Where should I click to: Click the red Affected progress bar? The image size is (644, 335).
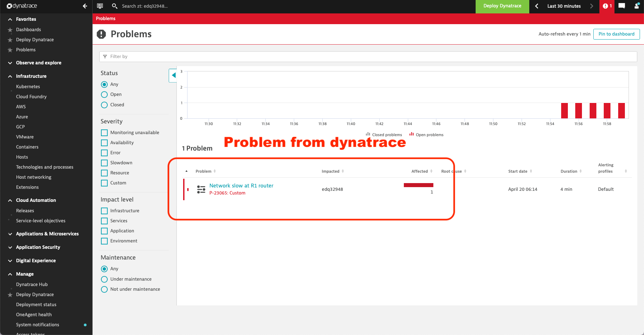(418, 185)
